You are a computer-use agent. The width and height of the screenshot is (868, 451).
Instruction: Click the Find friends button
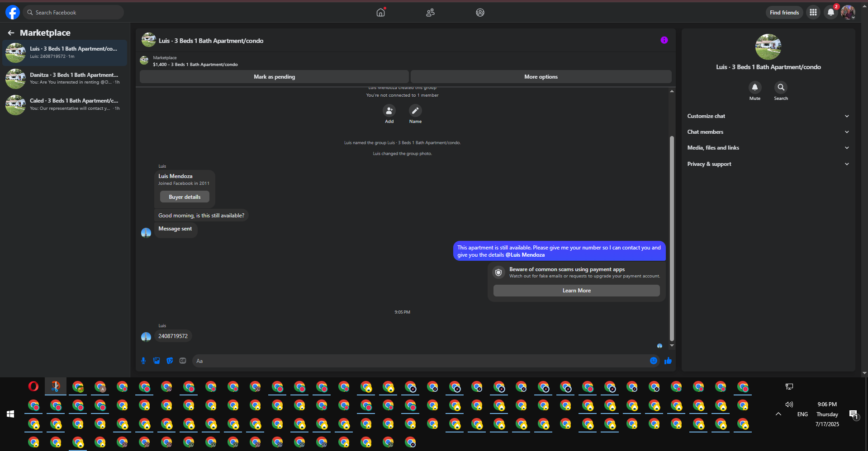coord(784,12)
